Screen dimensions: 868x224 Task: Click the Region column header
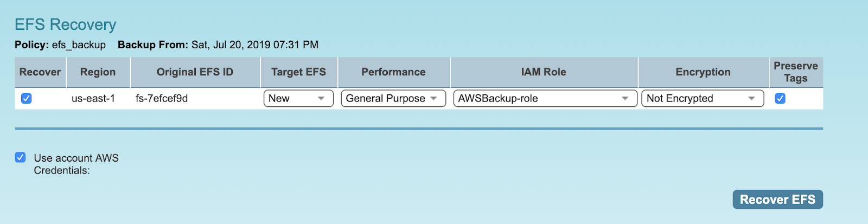pos(98,72)
